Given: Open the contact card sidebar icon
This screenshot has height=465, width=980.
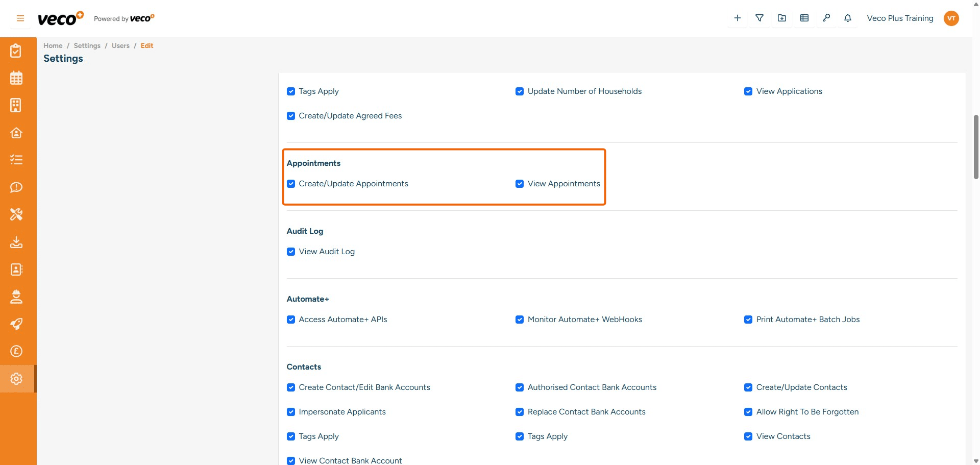Looking at the screenshot, I should 16,270.
